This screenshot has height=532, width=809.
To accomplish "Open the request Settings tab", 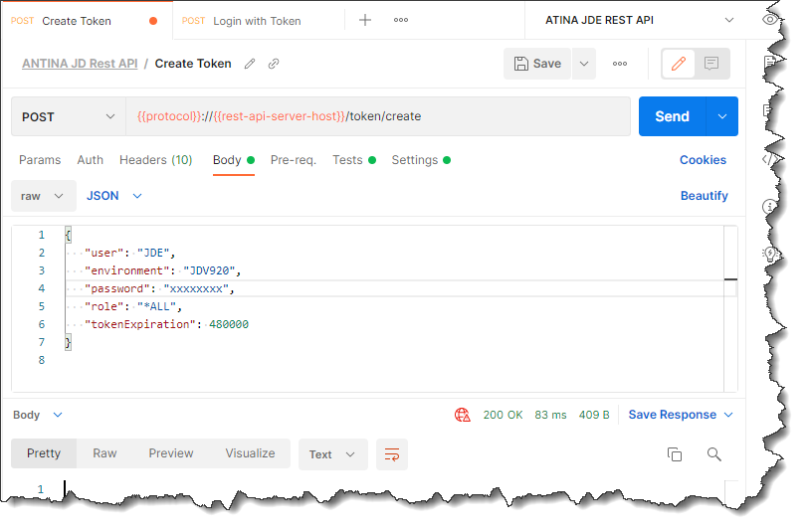I will click(421, 160).
